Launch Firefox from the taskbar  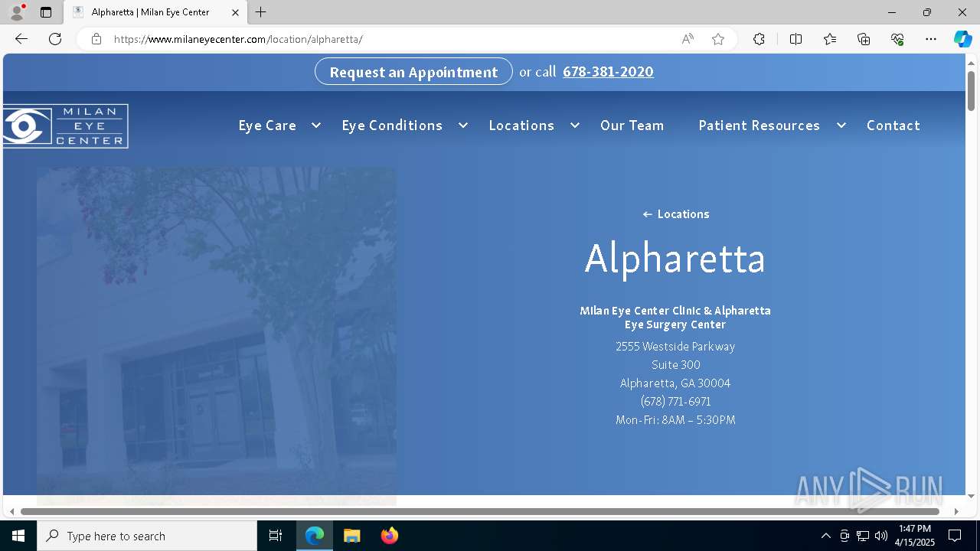tap(390, 536)
